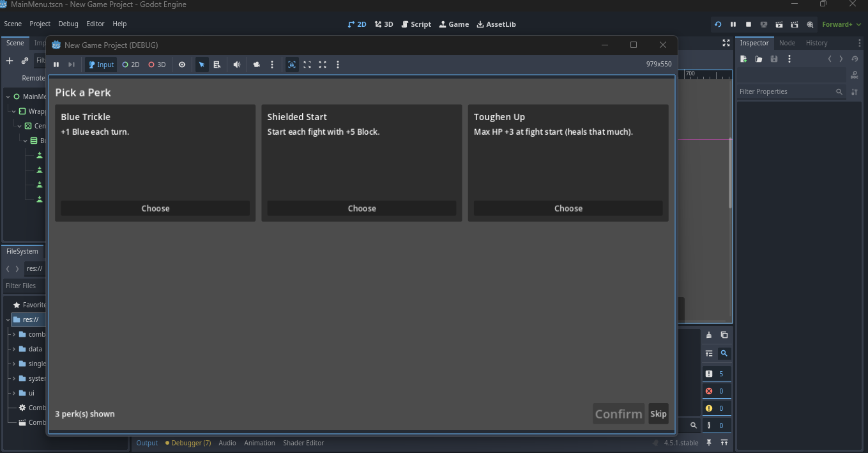Choose the Shielded Start perk
Viewport: 868px width, 453px height.
coord(362,208)
